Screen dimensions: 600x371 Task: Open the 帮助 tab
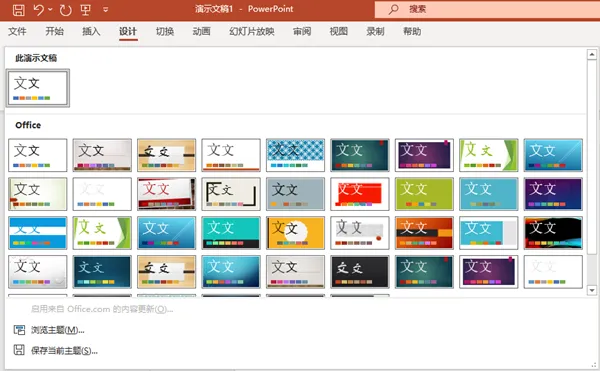[412, 31]
